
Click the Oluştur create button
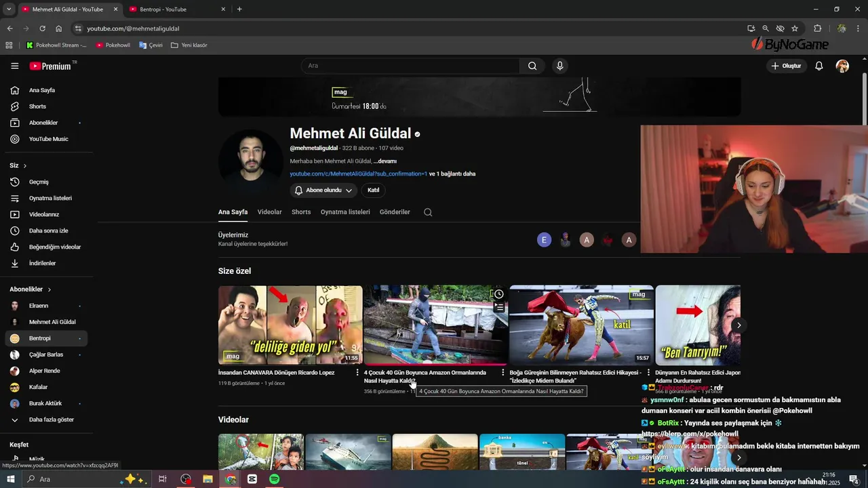click(x=787, y=66)
